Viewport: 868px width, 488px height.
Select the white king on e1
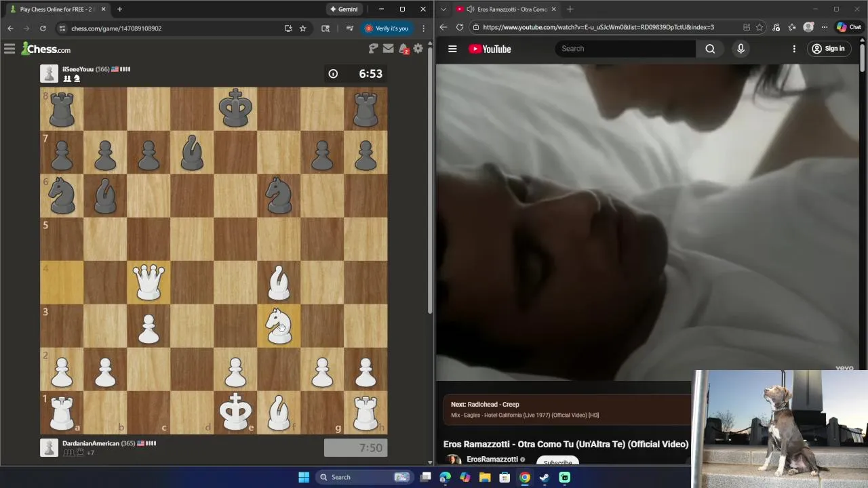click(x=235, y=413)
